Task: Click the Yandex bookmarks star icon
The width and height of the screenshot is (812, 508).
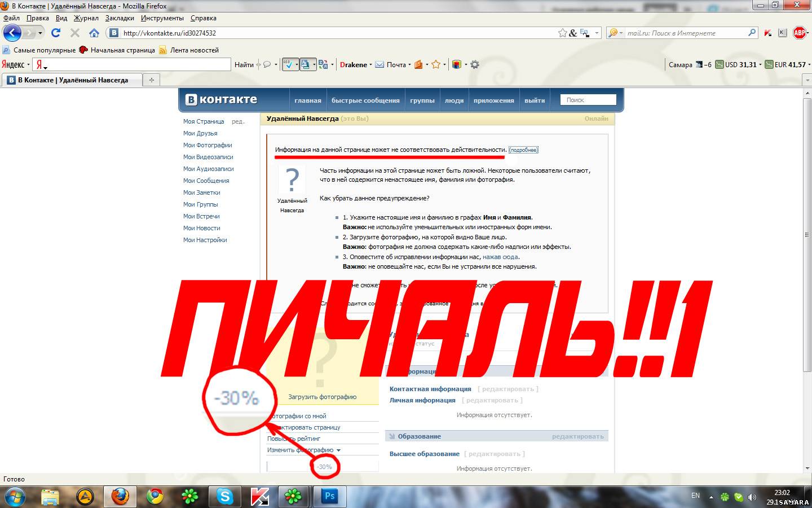Action: click(x=435, y=64)
